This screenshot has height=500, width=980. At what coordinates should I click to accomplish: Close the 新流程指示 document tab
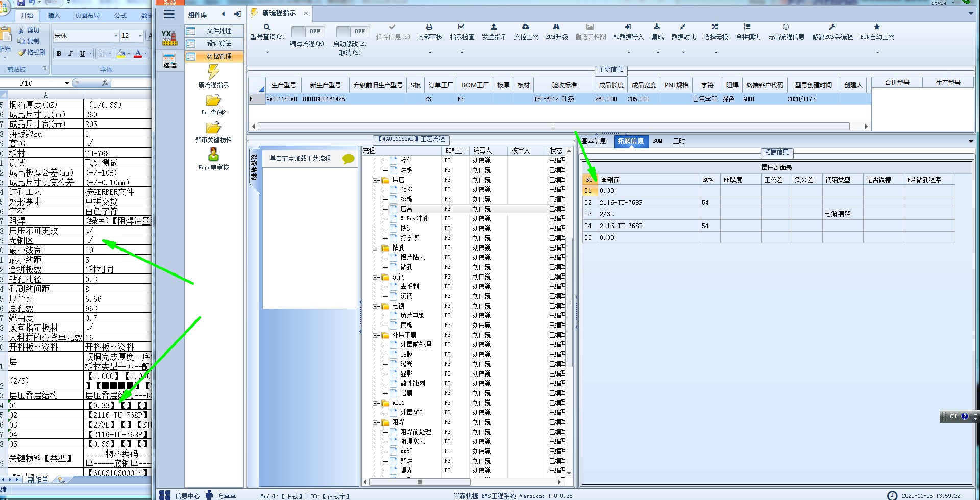pos(306,13)
